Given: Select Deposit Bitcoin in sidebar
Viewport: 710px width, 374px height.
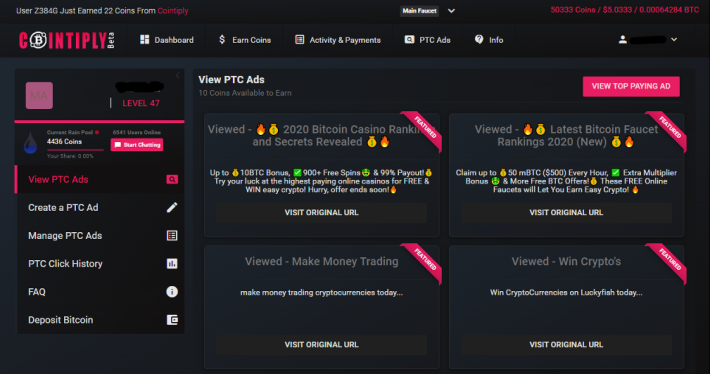Looking at the screenshot, I should (x=101, y=320).
